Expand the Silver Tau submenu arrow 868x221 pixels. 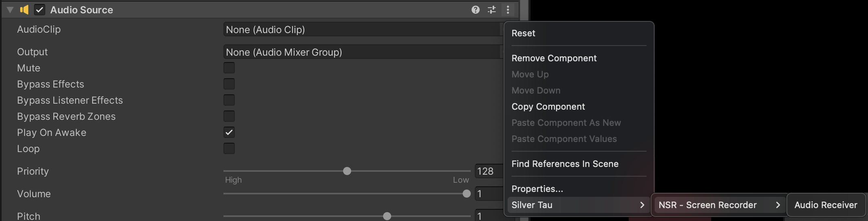(x=642, y=205)
